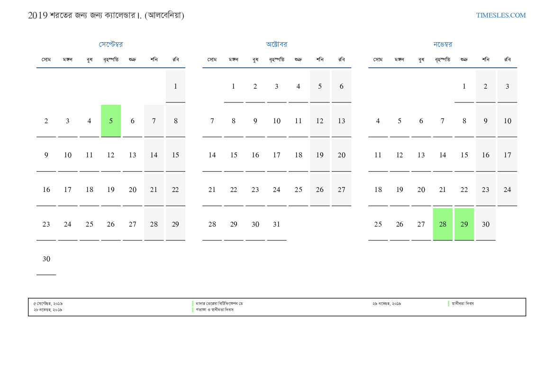Click the অক্টোবর month heading
554x392 pixels.
[276, 45]
